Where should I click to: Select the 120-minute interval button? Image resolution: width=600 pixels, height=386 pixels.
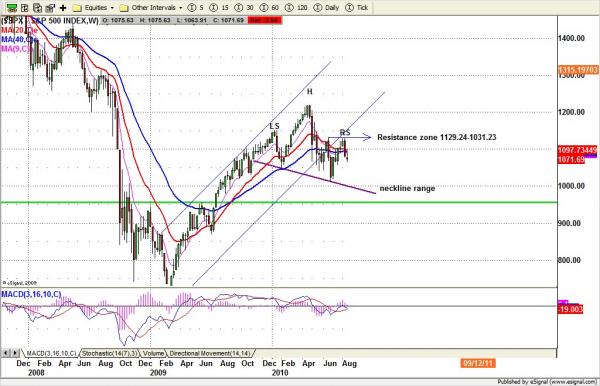297,8
